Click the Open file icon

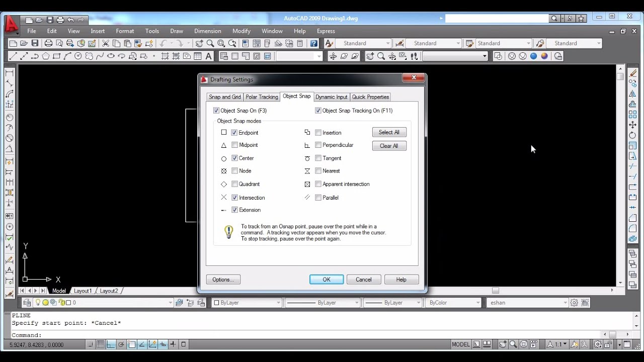[x=24, y=43]
